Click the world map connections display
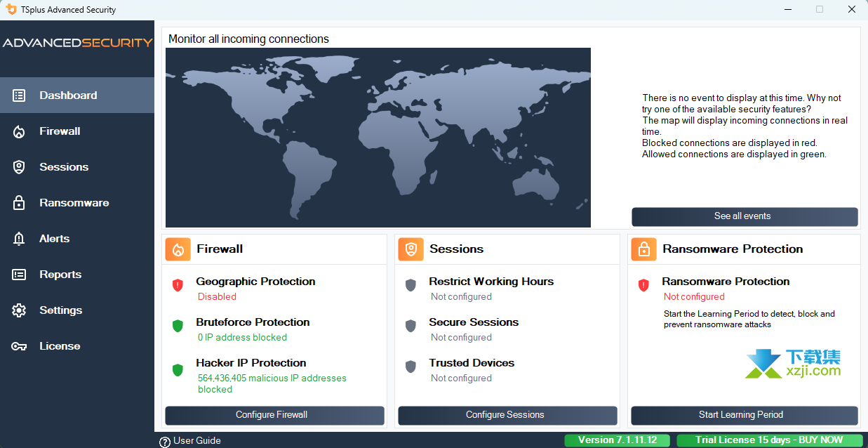 pos(378,138)
